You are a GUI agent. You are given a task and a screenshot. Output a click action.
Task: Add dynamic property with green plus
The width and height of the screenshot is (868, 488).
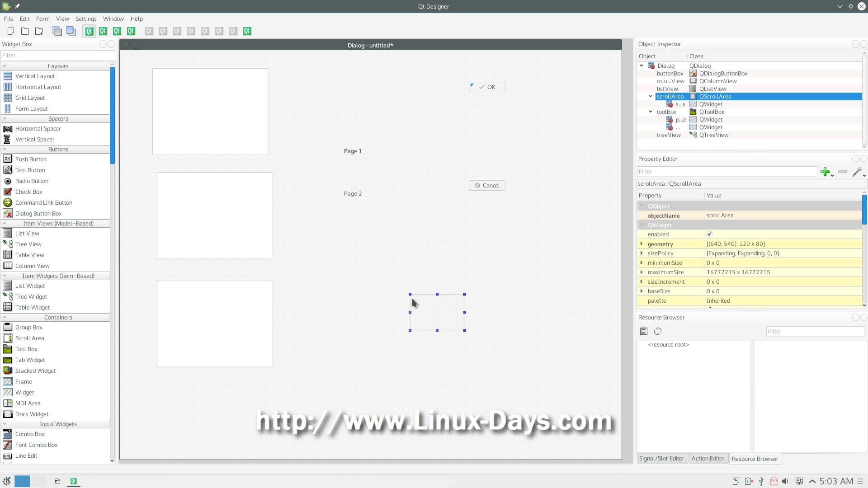[x=826, y=172]
